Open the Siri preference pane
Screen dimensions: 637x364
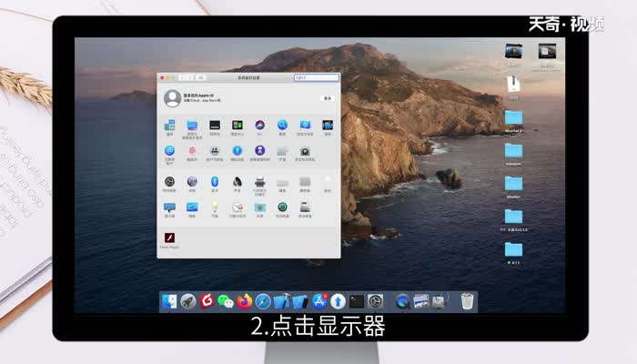pyautogui.click(x=260, y=125)
